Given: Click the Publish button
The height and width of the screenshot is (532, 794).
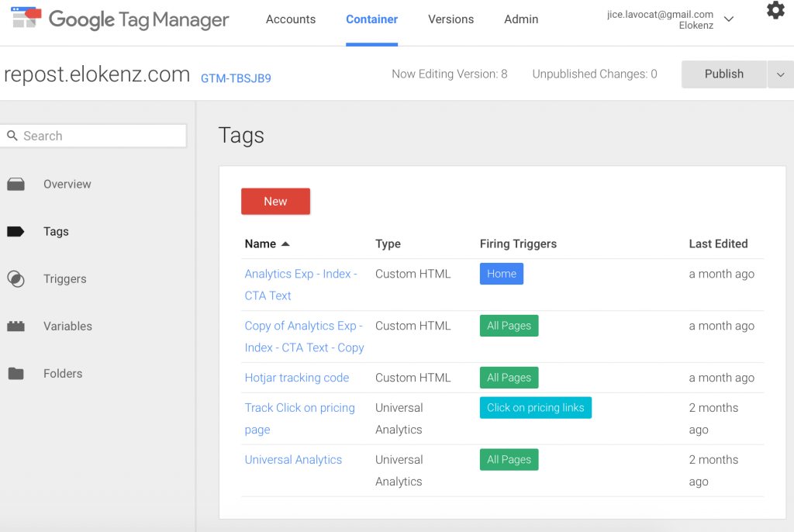Looking at the screenshot, I should [x=723, y=74].
